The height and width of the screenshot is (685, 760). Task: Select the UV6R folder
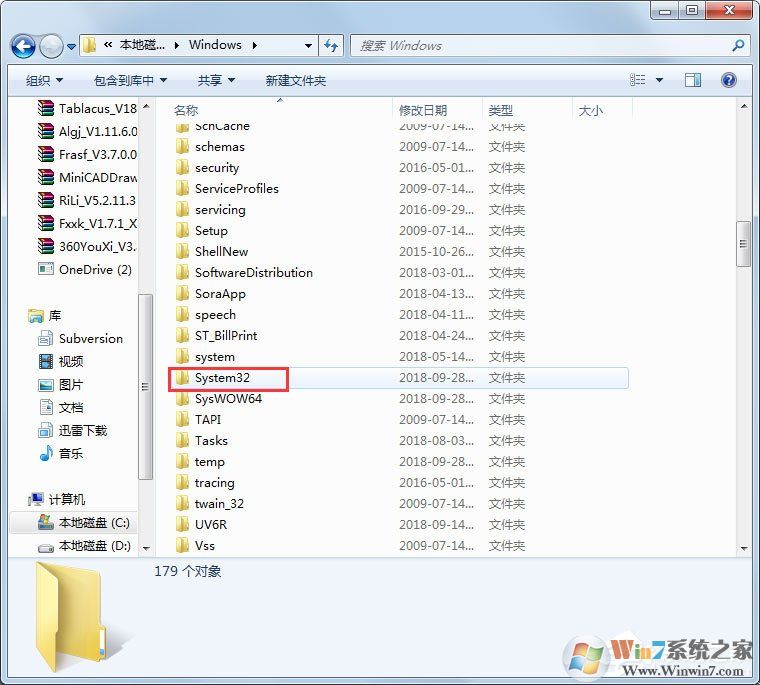[201, 525]
